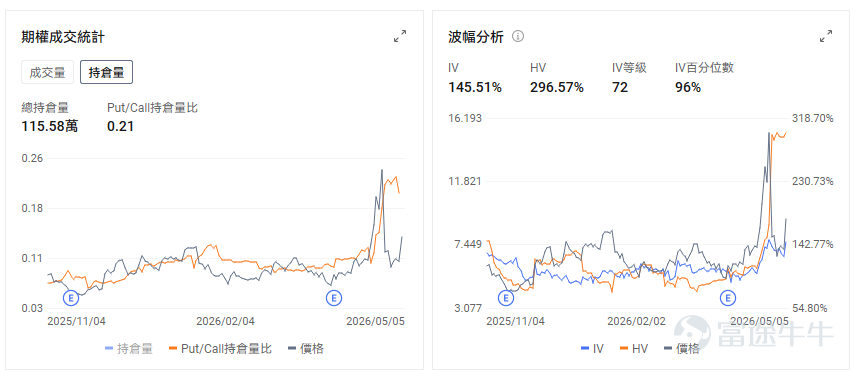Click the 總持倉量 label
The image size is (854, 370).
click(45, 108)
